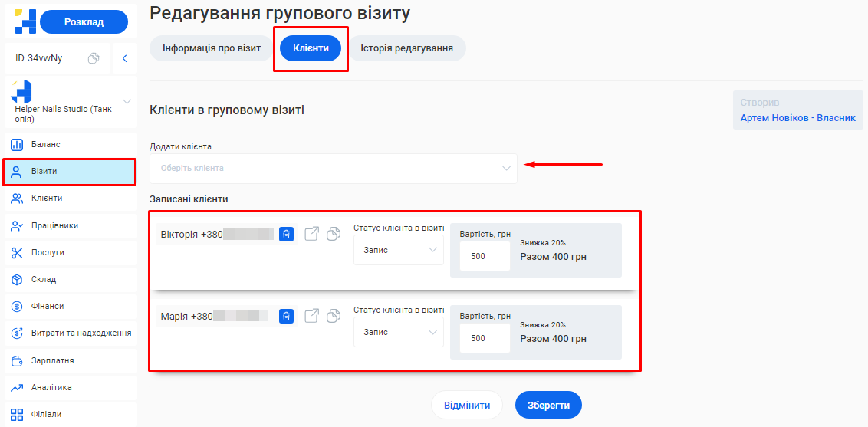Go to Склад in sidebar
868x427 pixels.
click(44, 279)
